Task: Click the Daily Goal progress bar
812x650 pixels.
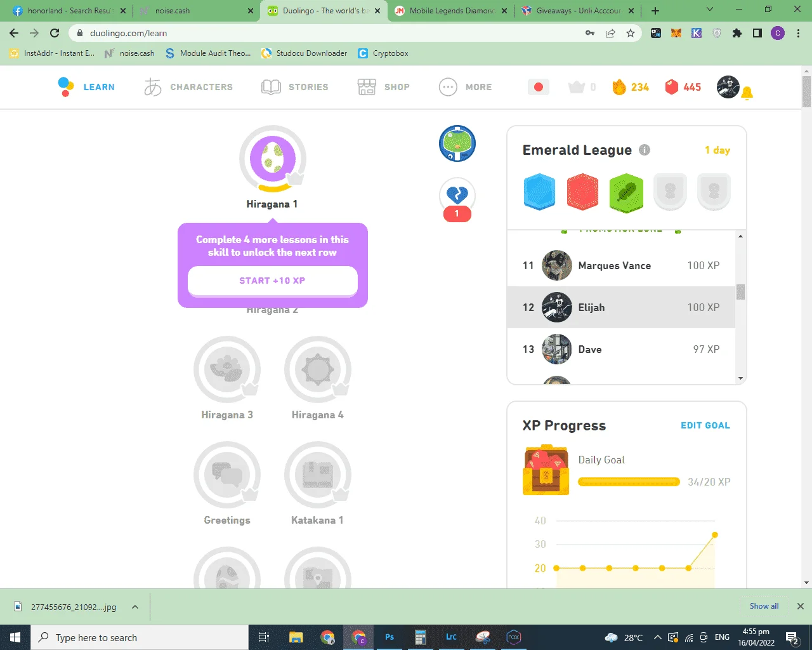Action: click(629, 482)
